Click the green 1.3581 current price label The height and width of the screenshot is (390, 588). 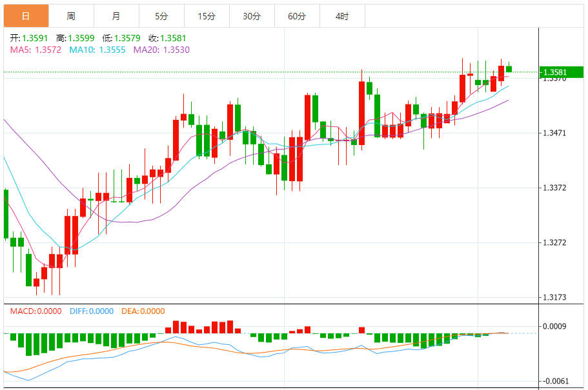[561, 72]
